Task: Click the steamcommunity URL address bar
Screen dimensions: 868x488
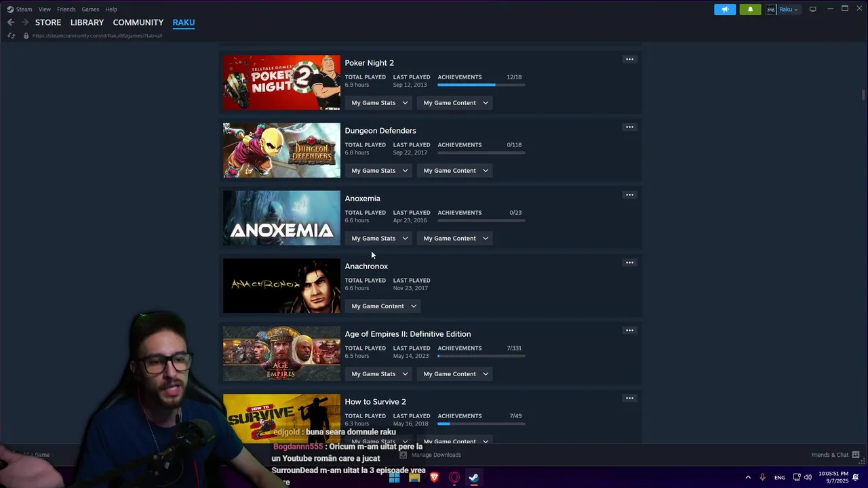Action: click(97, 36)
